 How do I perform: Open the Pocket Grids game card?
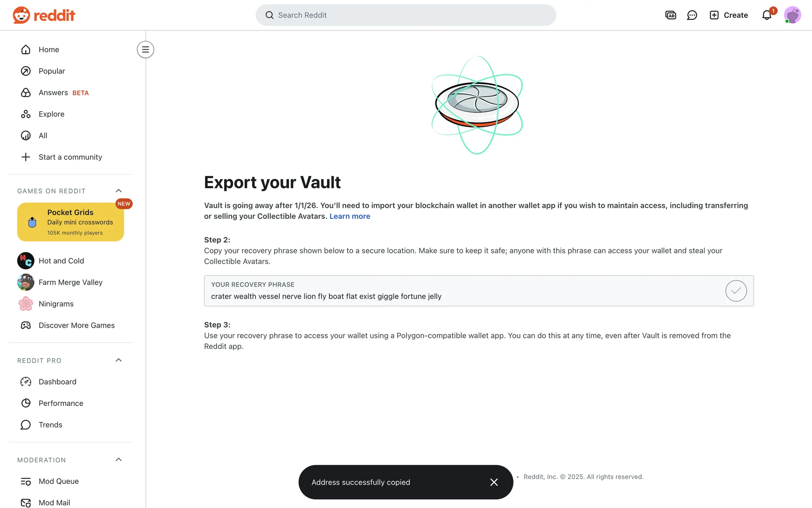pyautogui.click(x=71, y=222)
